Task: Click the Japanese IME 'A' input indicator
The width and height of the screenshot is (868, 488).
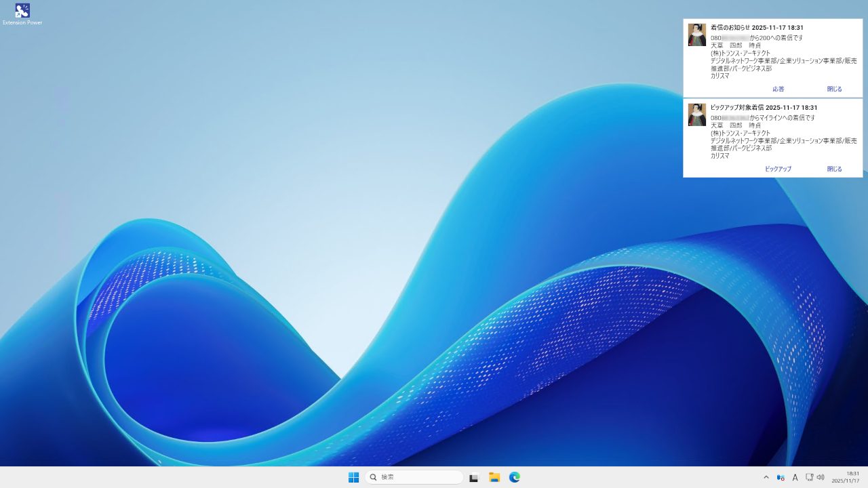Action: point(795,476)
